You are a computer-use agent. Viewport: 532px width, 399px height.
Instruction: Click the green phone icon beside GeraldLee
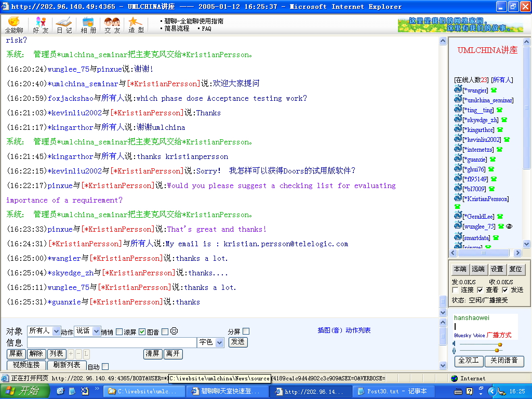tap(500, 217)
